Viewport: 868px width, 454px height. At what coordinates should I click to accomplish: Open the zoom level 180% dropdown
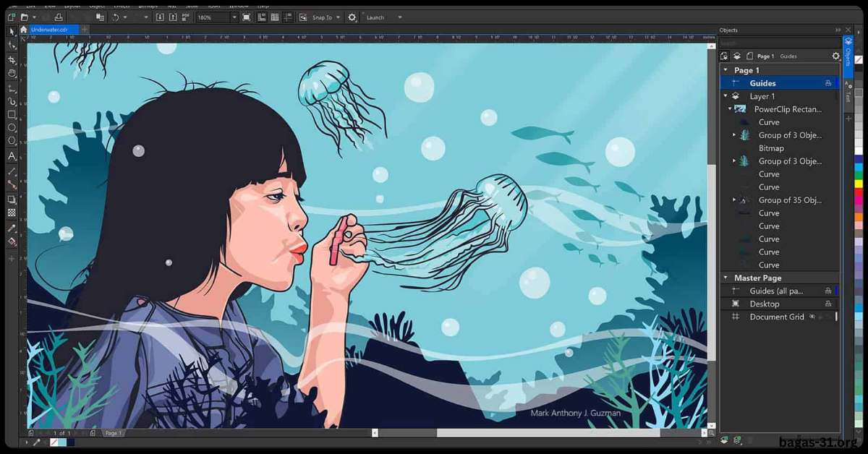(x=234, y=17)
